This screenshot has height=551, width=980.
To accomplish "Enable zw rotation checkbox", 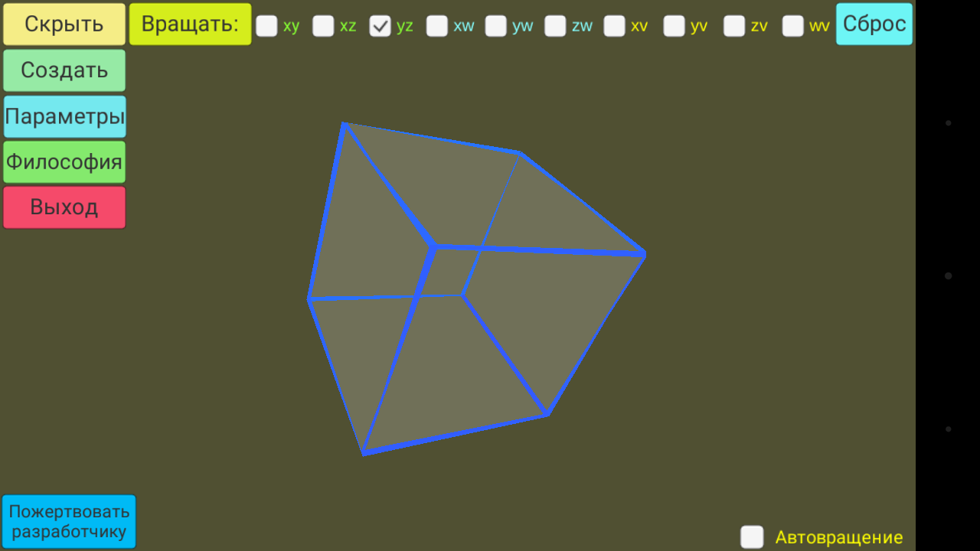I will click(555, 26).
